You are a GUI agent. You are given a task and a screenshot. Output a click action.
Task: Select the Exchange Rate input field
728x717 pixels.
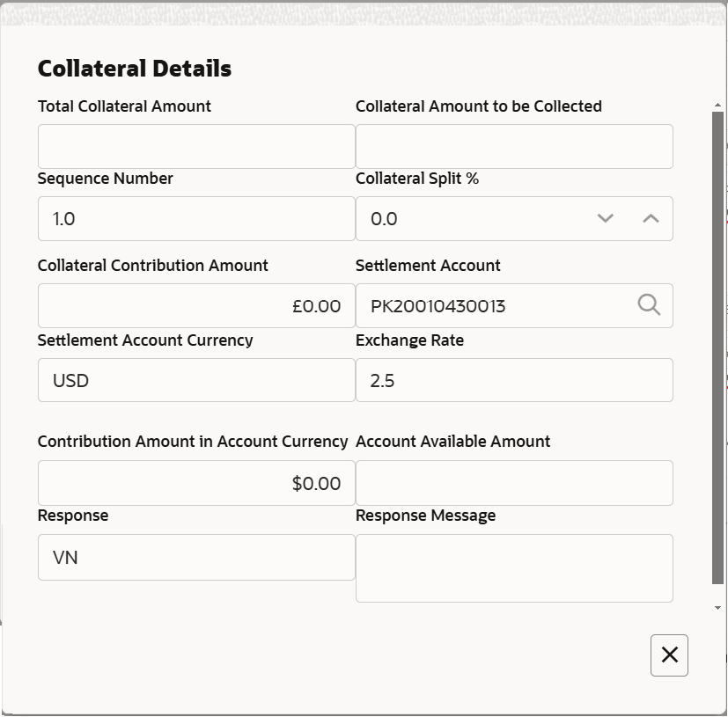(514, 380)
